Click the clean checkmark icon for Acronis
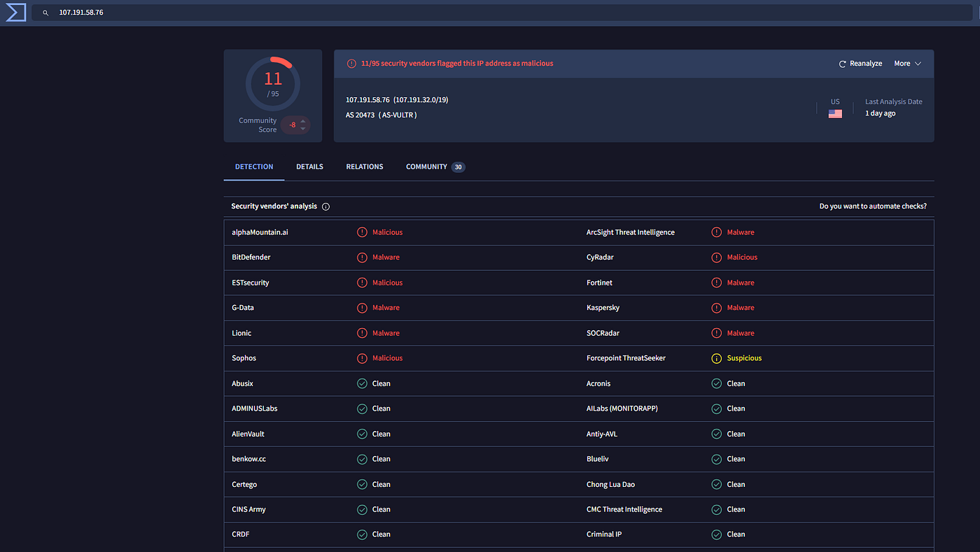Viewport: 980px width, 552px height. 716,383
